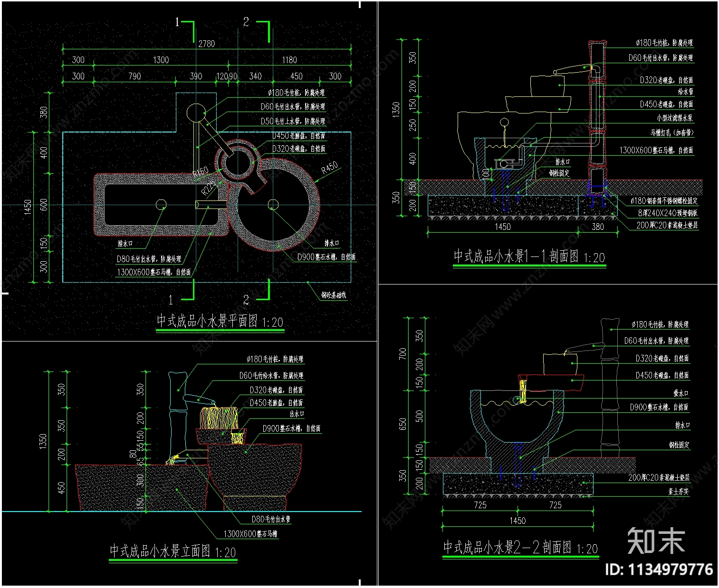719x588 pixels.
Task: Click the Ø180钢套筒不锈钢螺栓固定 annotation
Action: [x=664, y=201]
